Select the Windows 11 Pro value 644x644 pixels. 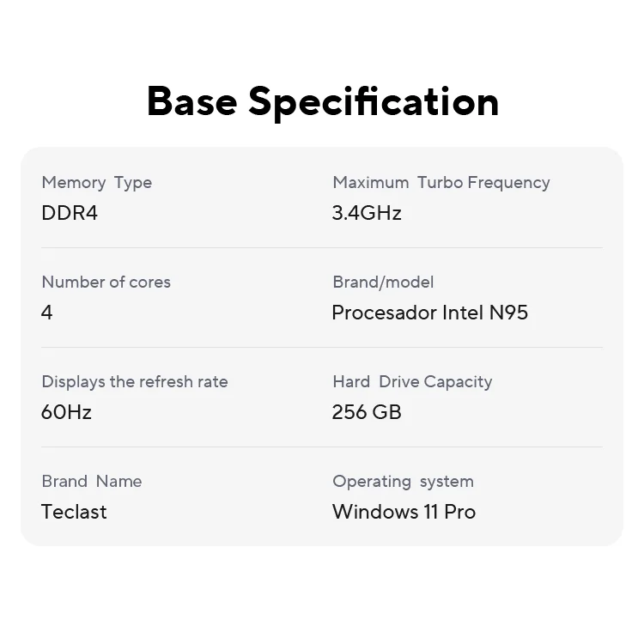coord(404,512)
